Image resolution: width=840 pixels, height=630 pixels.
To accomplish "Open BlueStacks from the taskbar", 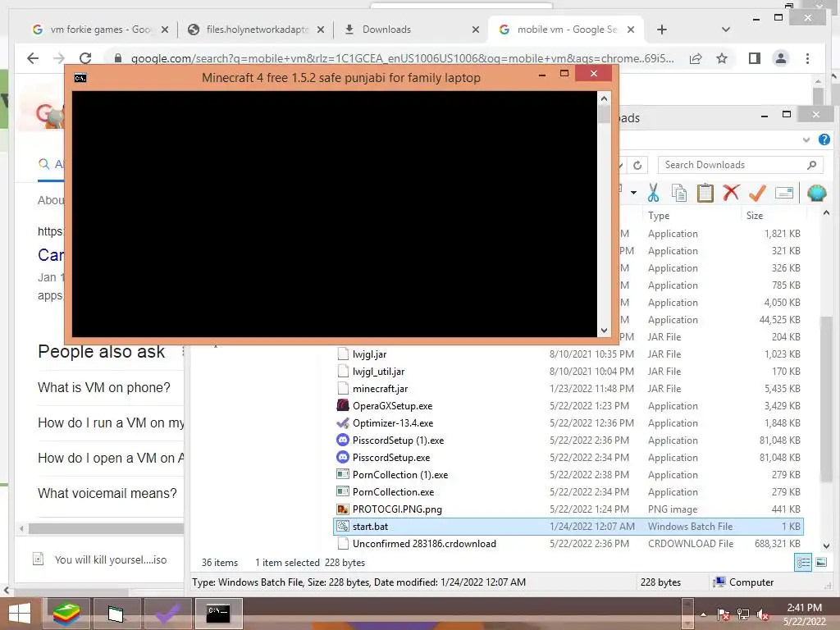I will coord(66,614).
